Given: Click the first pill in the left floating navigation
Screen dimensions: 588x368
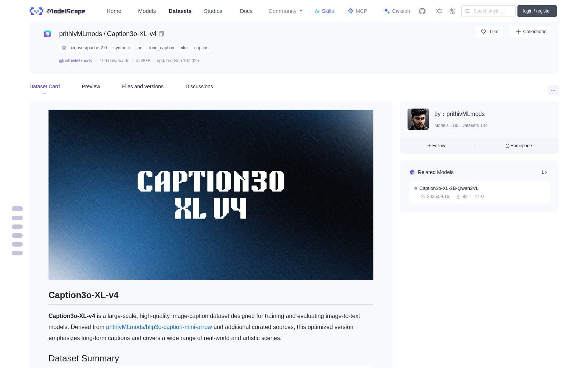Looking at the screenshot, I should click(17, 209).
